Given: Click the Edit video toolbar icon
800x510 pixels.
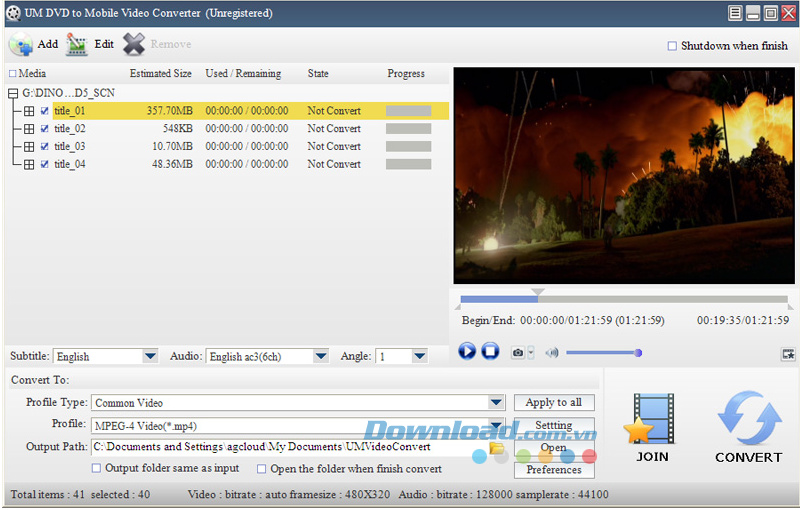Looking at the screenshot, I should pos(77,45).
